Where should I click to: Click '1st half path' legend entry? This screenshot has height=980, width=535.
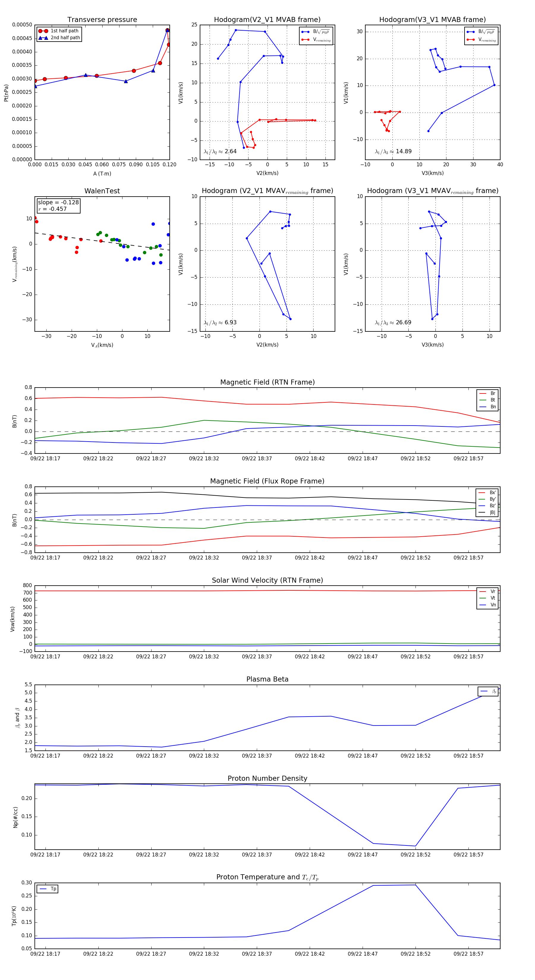pyautogui.click(x=59, y=31)
